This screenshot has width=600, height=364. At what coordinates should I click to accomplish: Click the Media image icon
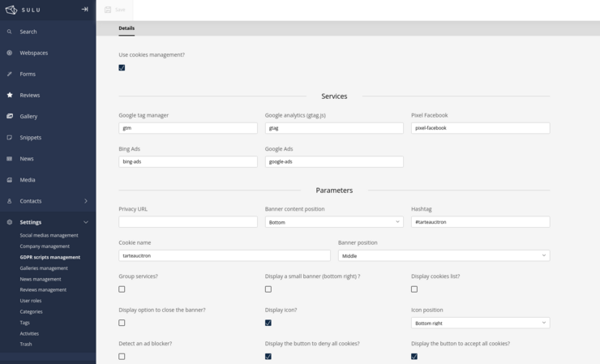pyautogui.click(x=9, y=179)
